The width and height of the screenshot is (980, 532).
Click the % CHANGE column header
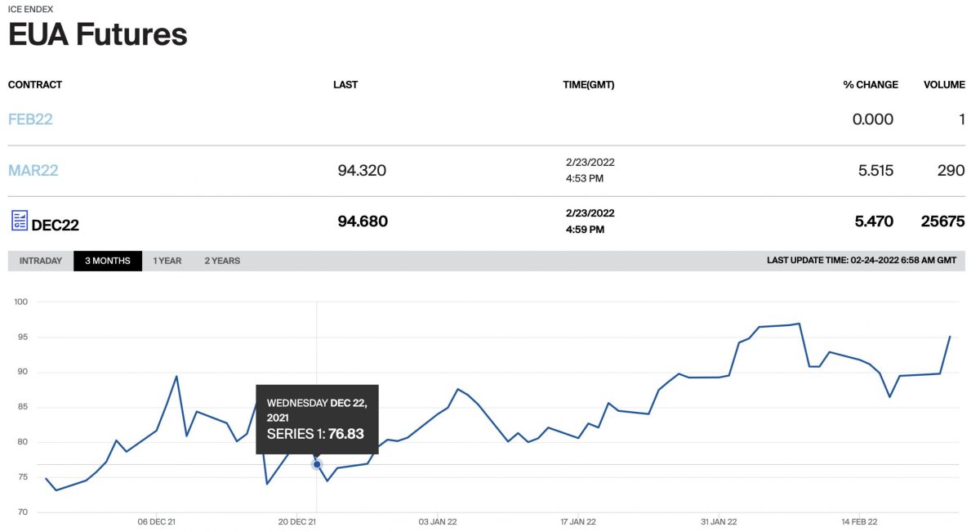click(x=871, y=85)
